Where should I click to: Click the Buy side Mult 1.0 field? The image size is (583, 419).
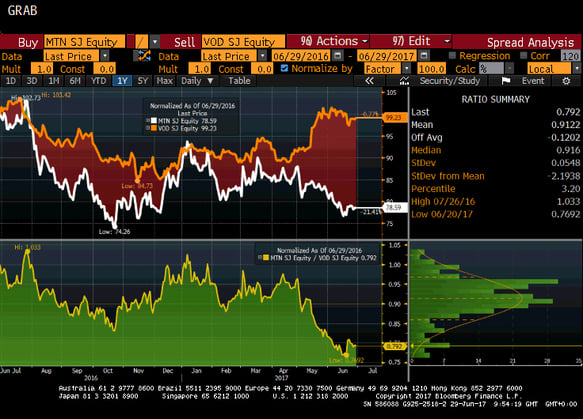click(x=42, y=69)
